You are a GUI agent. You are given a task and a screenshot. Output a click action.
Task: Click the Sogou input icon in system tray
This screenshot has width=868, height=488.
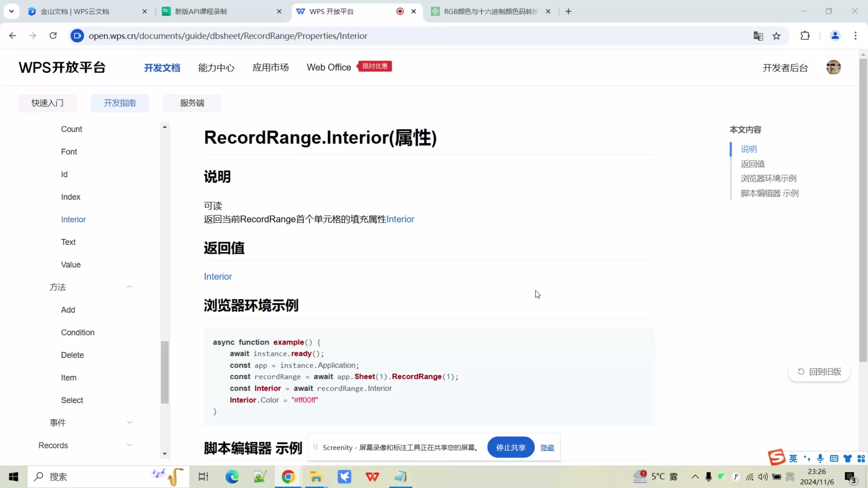(x=777, y=458)
